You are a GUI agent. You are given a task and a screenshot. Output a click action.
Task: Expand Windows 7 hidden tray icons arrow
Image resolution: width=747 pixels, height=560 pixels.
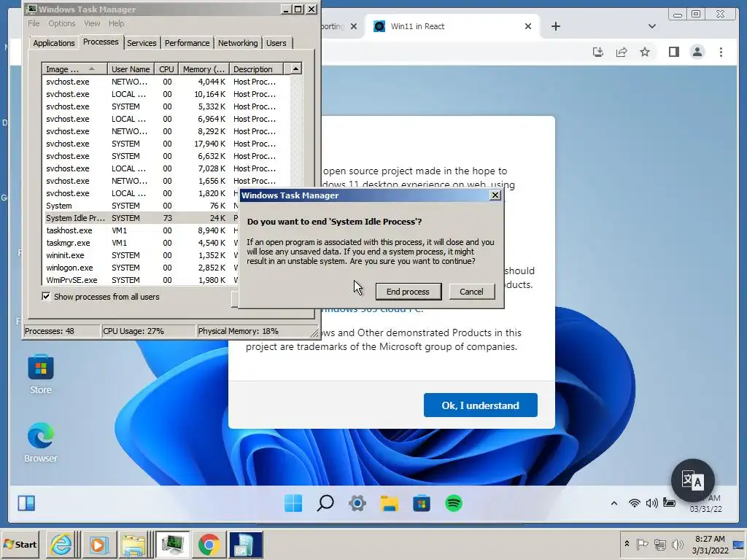pos(627,544)
